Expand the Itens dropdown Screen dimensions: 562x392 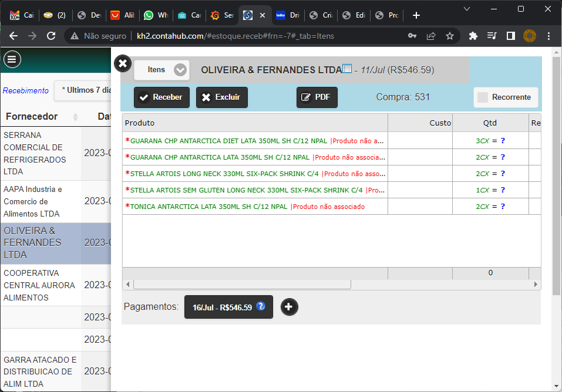pyautogui.click(x=161, y=70)
